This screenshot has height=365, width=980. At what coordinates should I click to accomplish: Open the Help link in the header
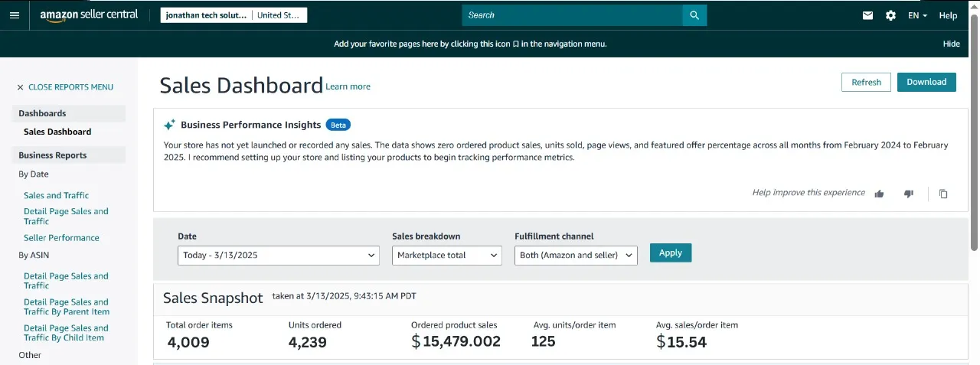[x=948, y=15]
